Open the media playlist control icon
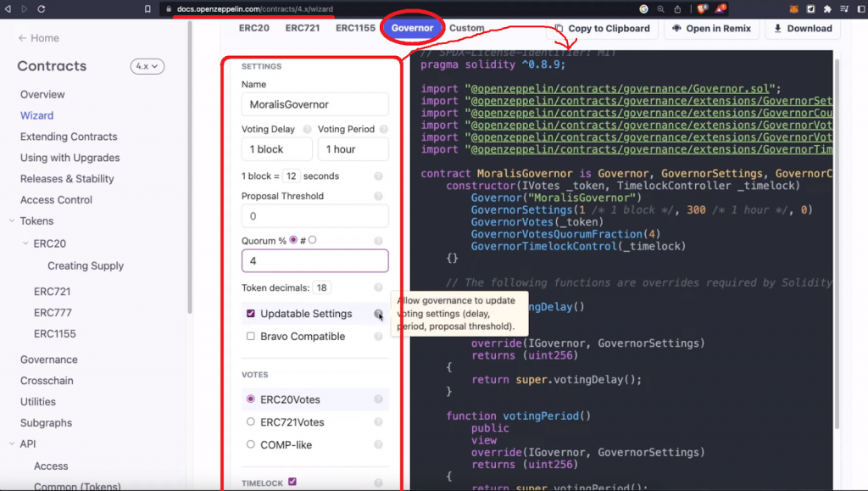The width and height of the screenshot is (868, 491). point(844,8)
